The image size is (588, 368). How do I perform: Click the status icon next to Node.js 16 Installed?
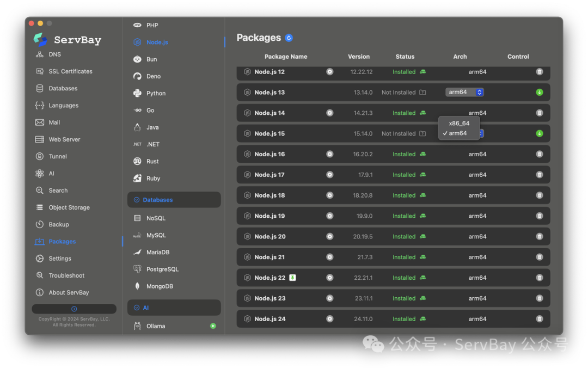point(422,154)
